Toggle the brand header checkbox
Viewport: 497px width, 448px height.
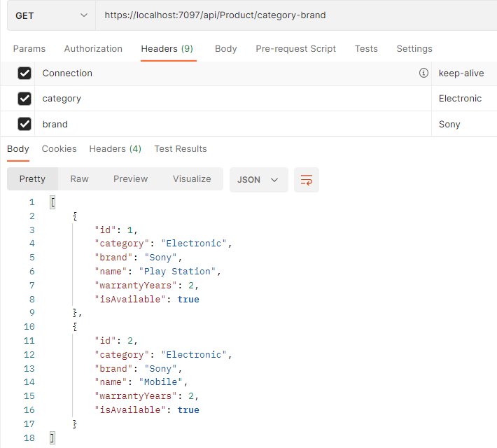point(24,124)
